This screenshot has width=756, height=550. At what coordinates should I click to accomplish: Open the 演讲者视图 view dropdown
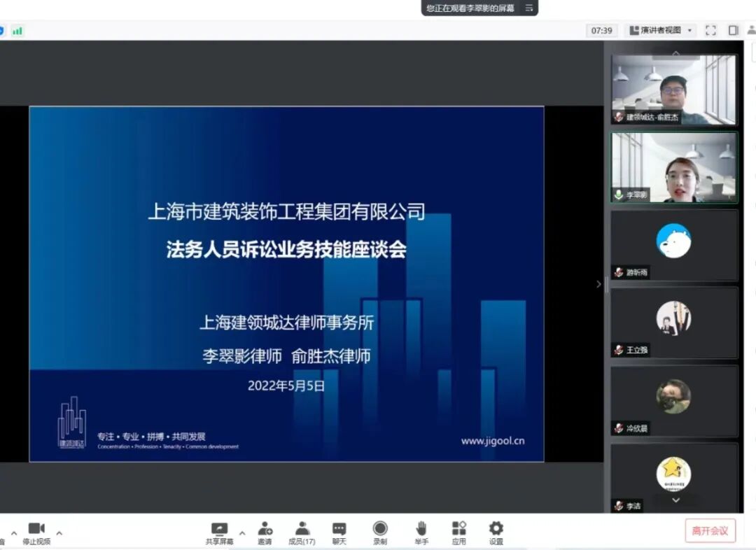point(661,30)
